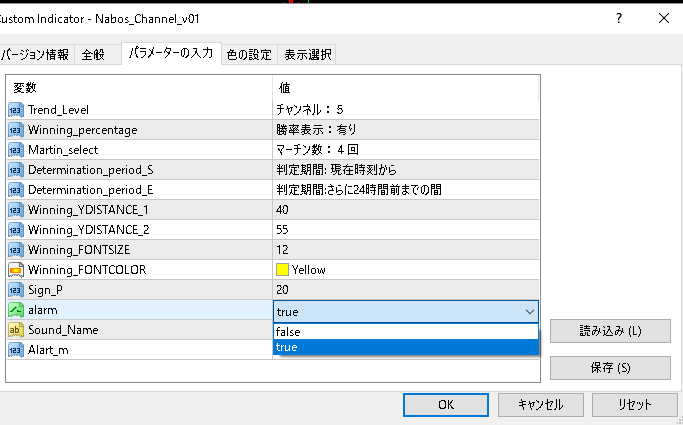Screen dimensions: 683x425
Task: Click the value 判定期間: 現在時刻から
Action: click(336, 170)
